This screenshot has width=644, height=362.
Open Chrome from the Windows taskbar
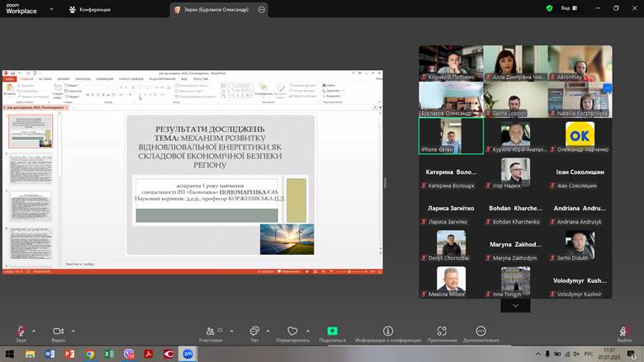[89, 354]
